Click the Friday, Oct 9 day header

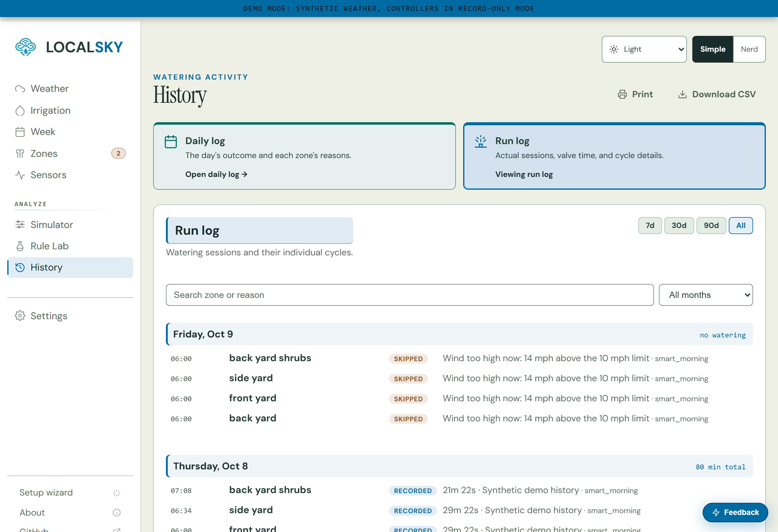coord(459,334)
